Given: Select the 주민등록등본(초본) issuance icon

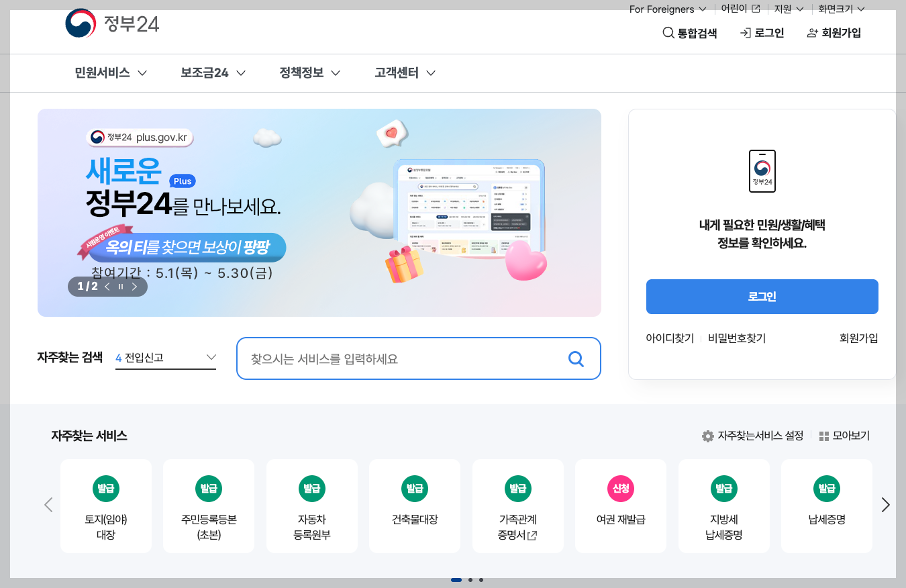Looking at the screenshot, I should click(x=209, y=506).
